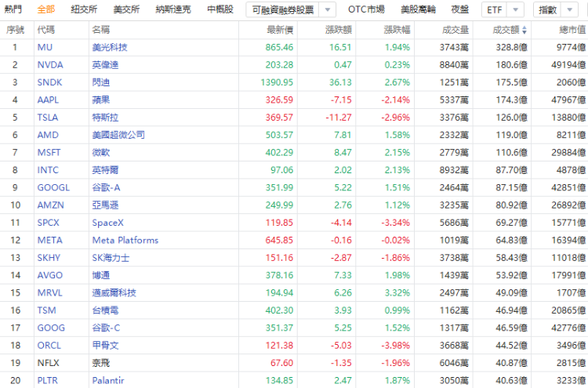Expand the 可融資融券股票 dropdown arrow
Image resolution: width=588 pixels, height=388 pixels.
328,10
